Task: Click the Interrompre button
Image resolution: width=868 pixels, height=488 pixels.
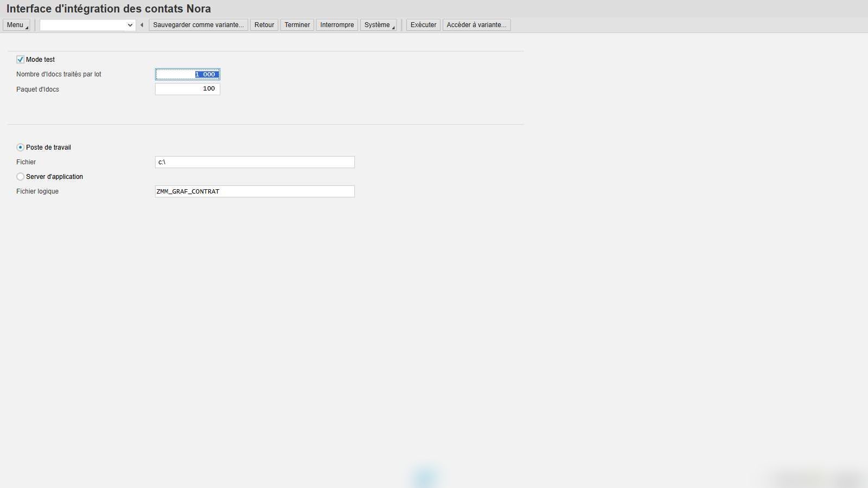Action: pyautogui.click(x=337, y=25)
